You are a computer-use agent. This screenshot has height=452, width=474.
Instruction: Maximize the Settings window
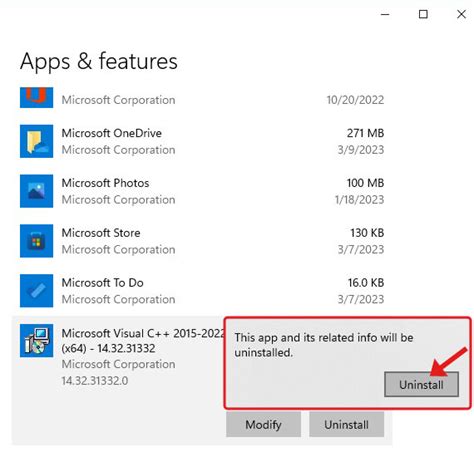point(423,14)
